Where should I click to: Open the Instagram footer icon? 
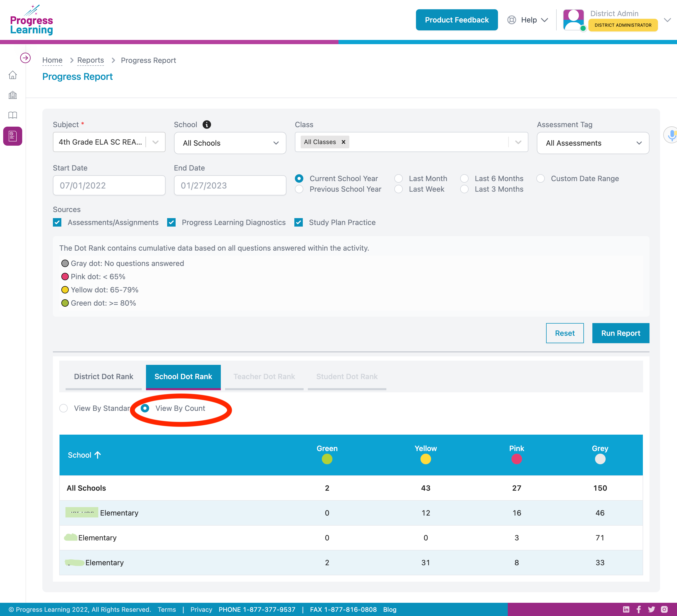(x=664, y=609)
